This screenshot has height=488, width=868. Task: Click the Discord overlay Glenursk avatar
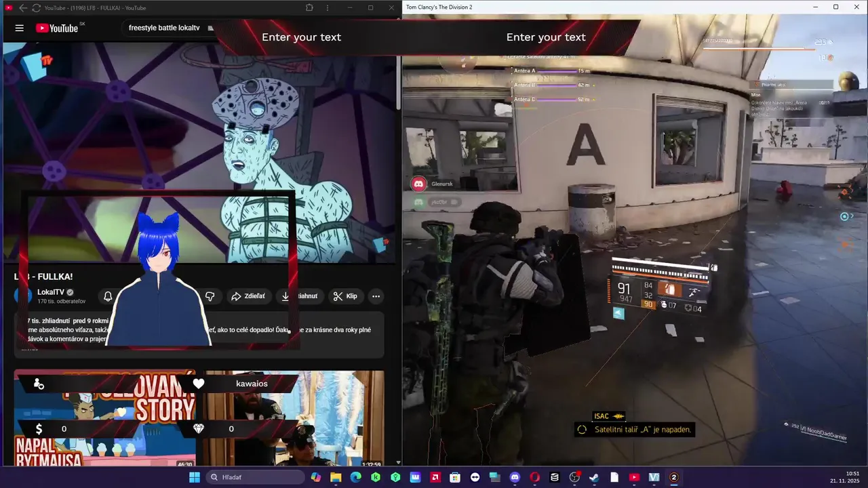point(418,184)
